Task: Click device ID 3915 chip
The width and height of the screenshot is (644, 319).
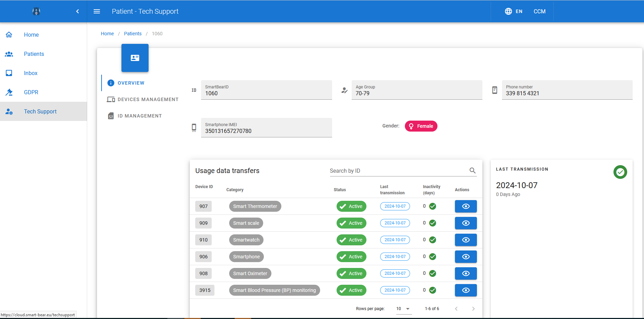Action: point(205,290)
